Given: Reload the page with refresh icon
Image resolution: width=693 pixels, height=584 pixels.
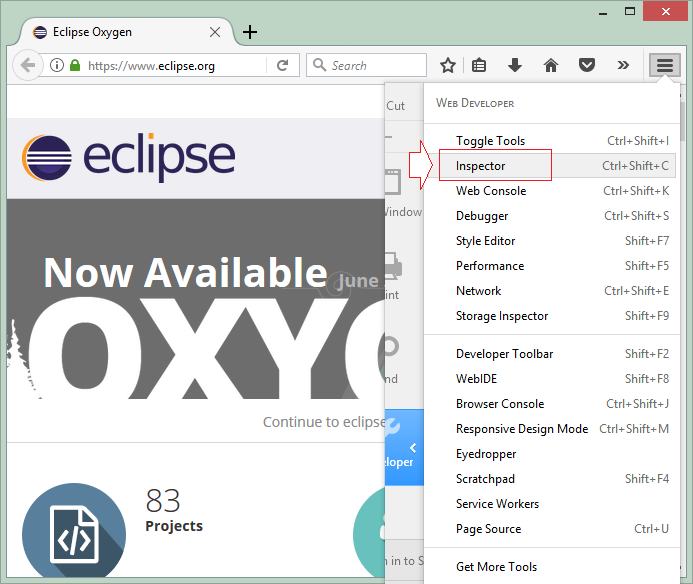Looking at the screenshot, I should point(282,65).
